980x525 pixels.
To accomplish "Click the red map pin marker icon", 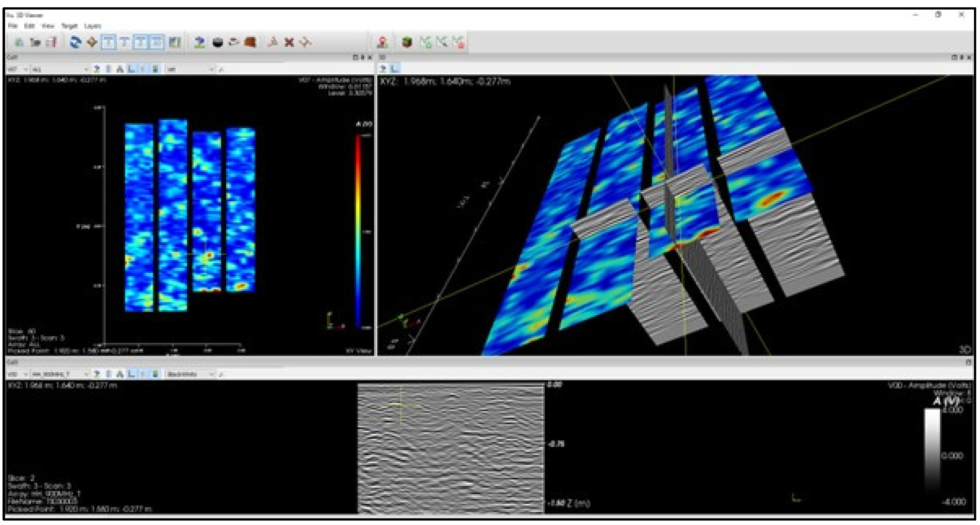I will (x=382, y=42).
